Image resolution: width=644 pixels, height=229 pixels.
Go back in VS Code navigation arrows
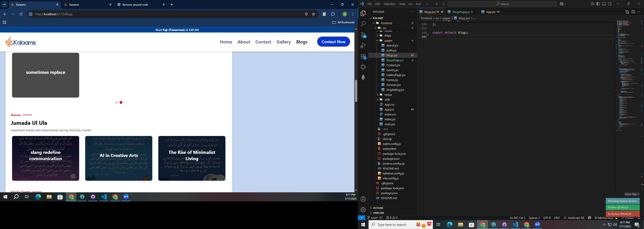coord(437,4)
